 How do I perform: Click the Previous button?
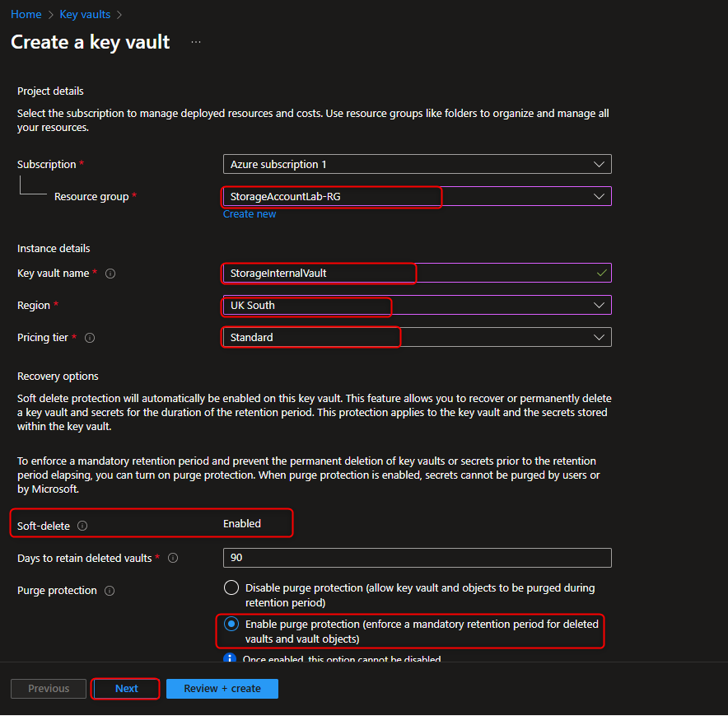coord(48,689)
